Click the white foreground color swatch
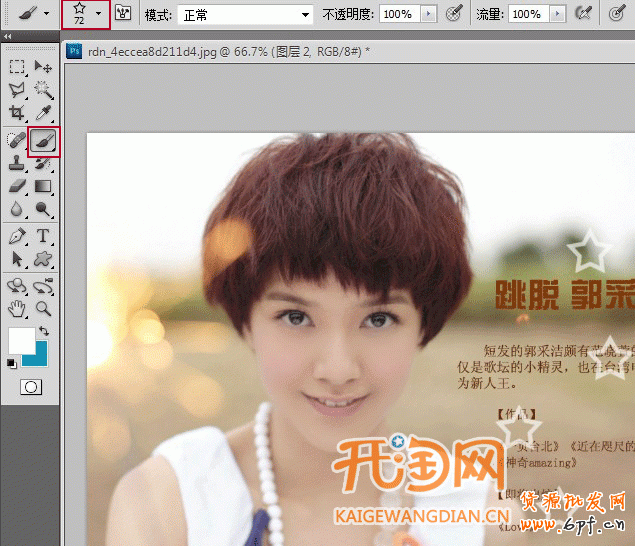 click(21, 339)
